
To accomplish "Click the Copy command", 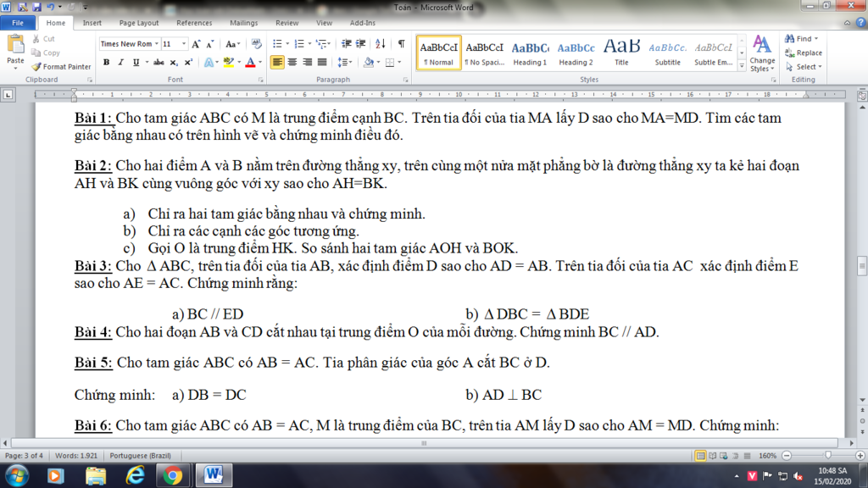I will pyautogui.click(x=46, y=53).
